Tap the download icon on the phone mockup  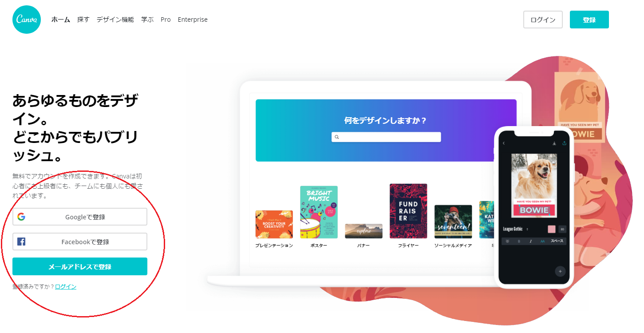(x=554, y=143)
